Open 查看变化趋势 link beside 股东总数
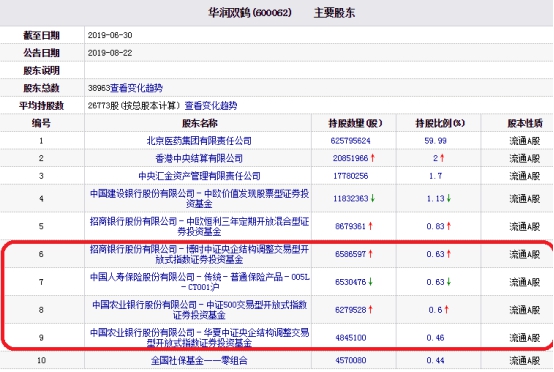 pos(136,88)
